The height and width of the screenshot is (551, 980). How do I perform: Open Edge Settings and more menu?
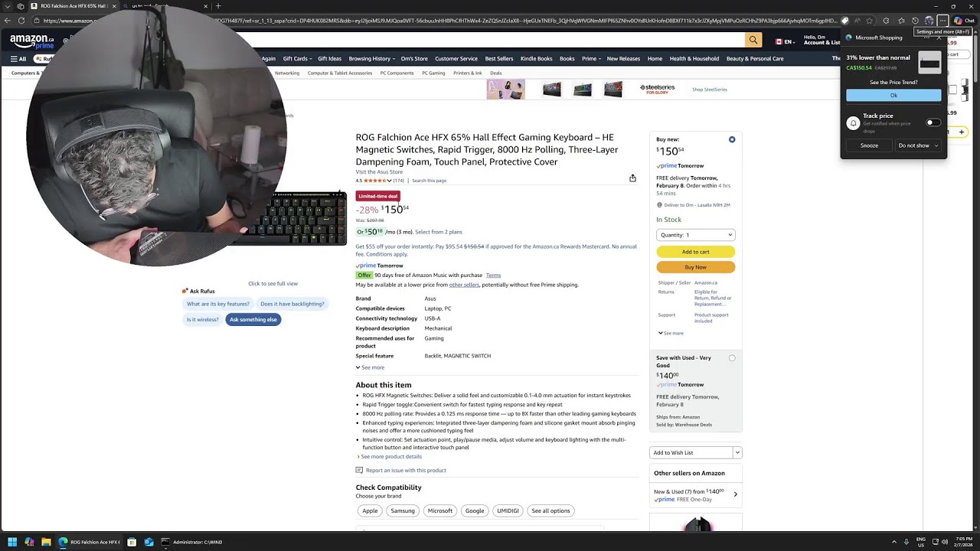click(943, 21)
